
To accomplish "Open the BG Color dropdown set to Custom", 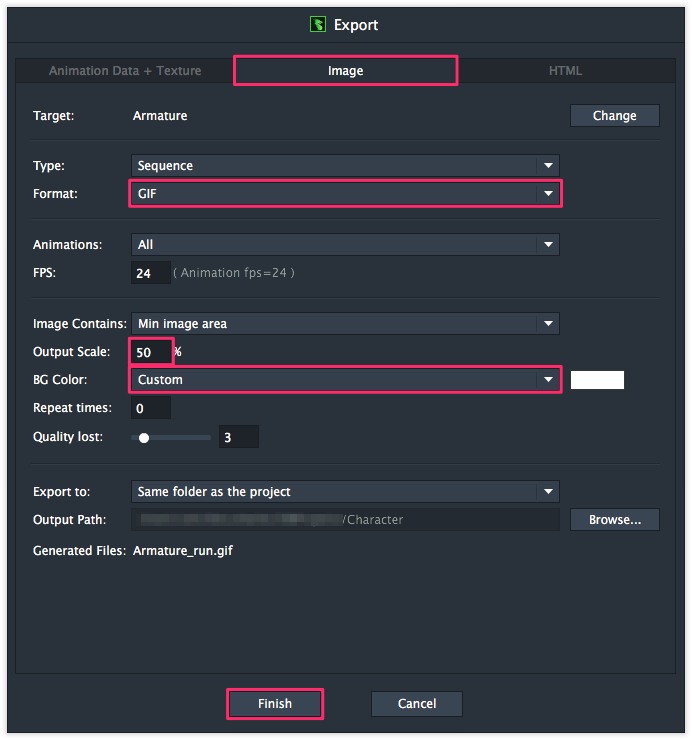I will coord(345,379).
